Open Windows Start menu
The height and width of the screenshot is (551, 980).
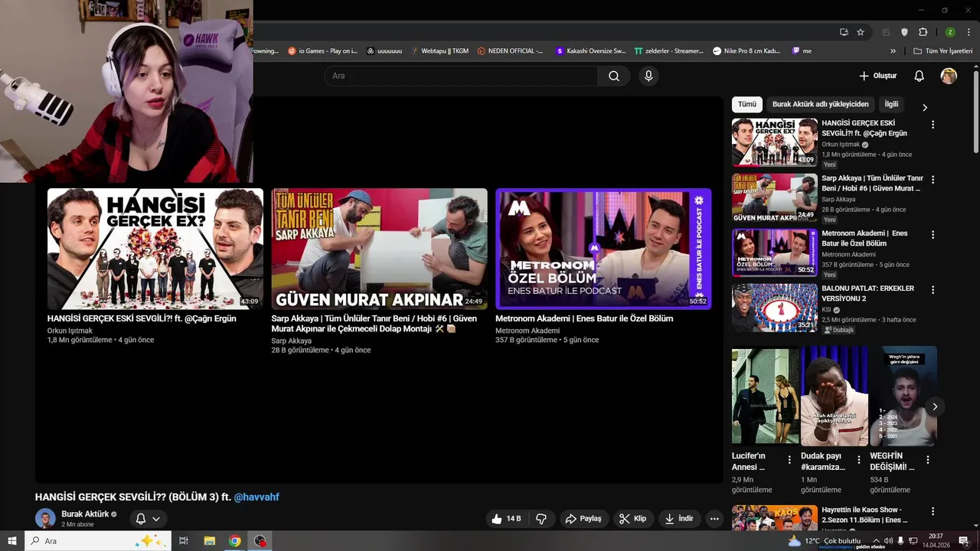12,541
